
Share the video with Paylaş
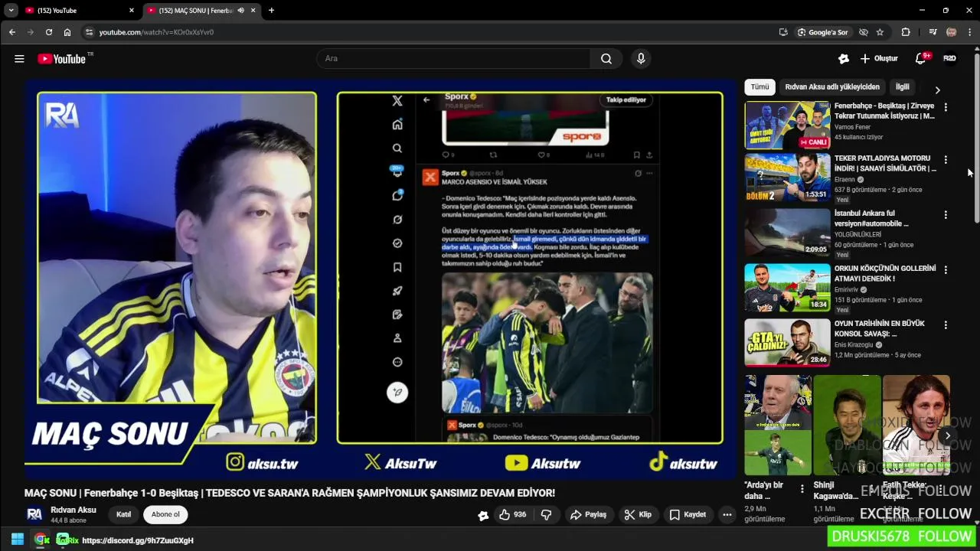pyautogui.click(x=588, y=515)
